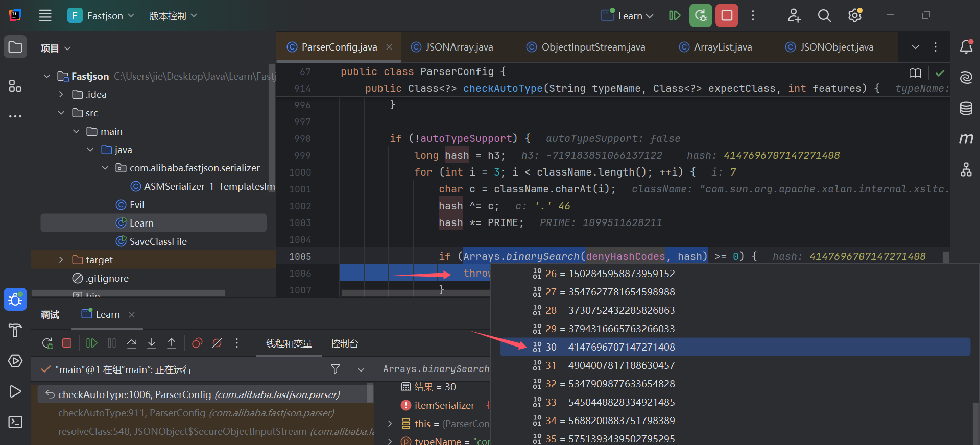The width and height of the screenshot is (980, 445).
Task: Show hidden editor tabs dropdown
Action: point(916,47)
